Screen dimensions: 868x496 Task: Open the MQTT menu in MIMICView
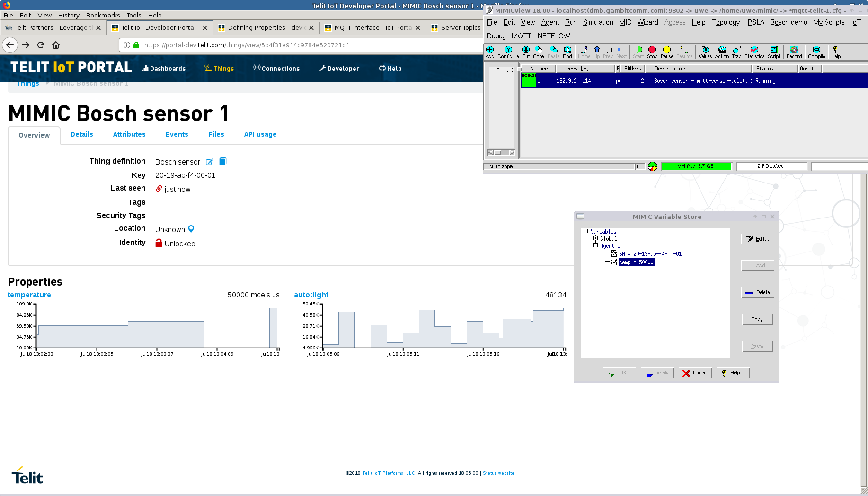[x=521, y=36]
